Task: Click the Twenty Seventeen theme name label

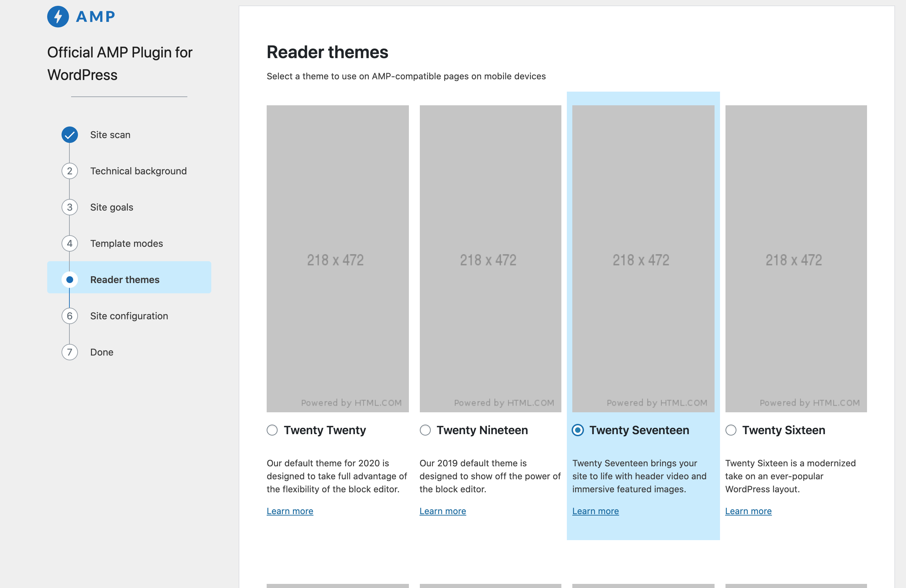Action: pyautogui.click(x=640, y=430)
